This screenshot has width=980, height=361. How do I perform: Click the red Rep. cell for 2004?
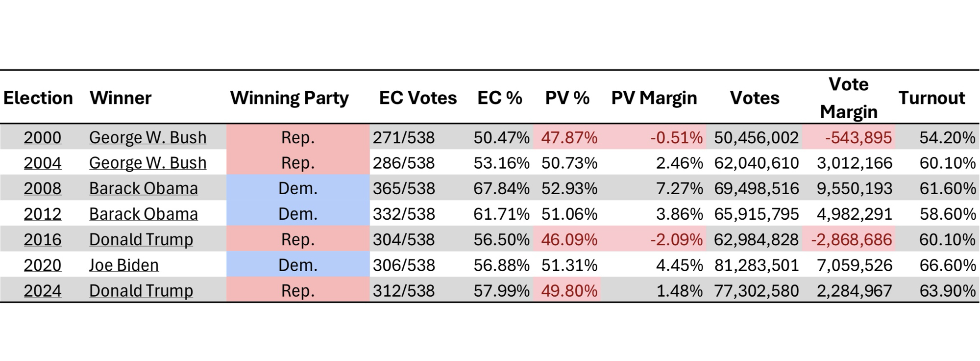298,163
